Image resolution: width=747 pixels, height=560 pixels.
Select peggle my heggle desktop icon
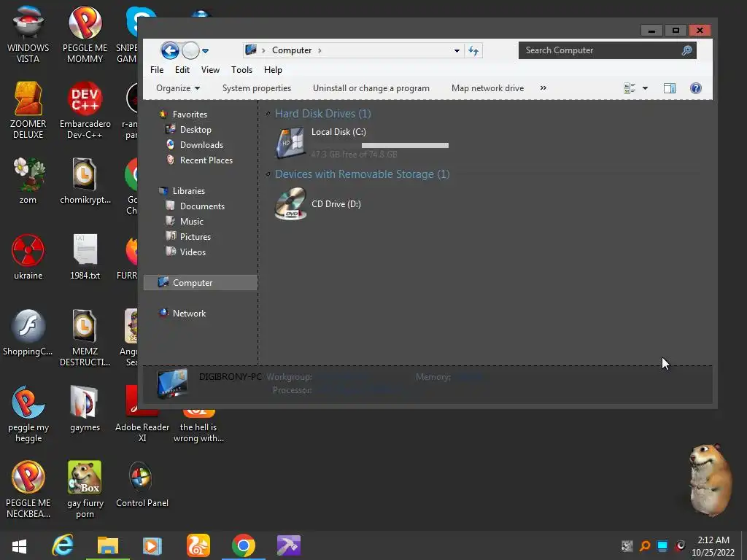coord(28,414)
